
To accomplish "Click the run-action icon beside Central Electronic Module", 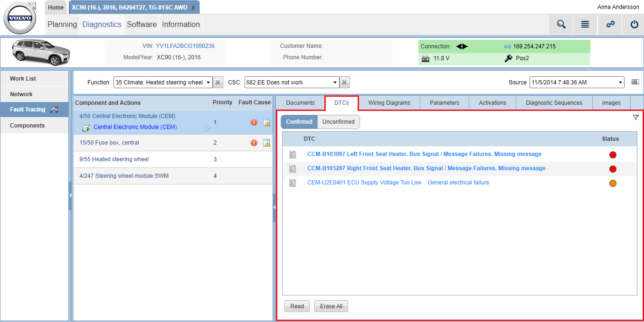I will tap(86, 128).
